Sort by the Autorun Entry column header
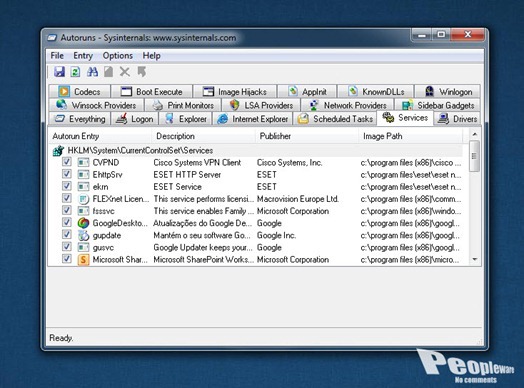 click(x=99, y=136)
